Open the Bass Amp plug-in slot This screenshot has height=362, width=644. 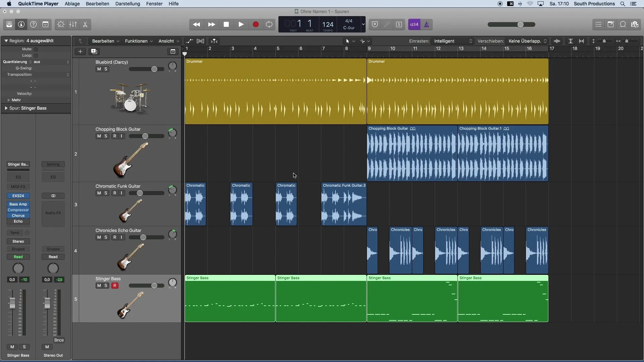(x=18, y=204)
